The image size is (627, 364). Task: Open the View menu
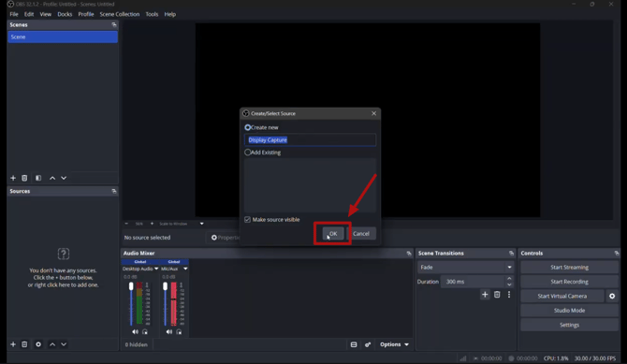[46, 14]
